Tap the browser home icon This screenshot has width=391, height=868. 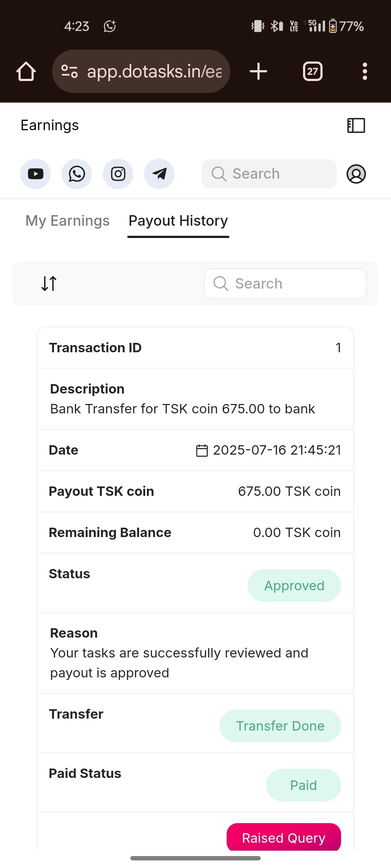click(26, 71)
